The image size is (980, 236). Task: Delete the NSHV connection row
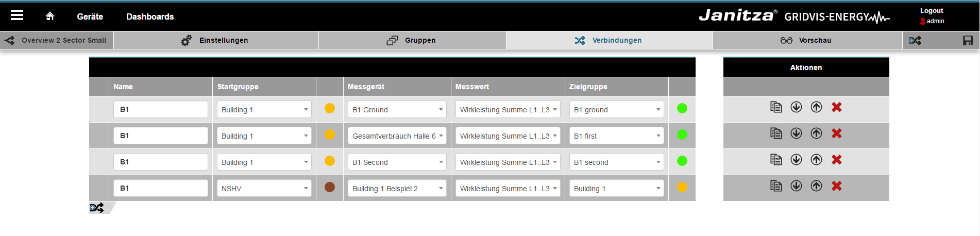tap(837, 186)
